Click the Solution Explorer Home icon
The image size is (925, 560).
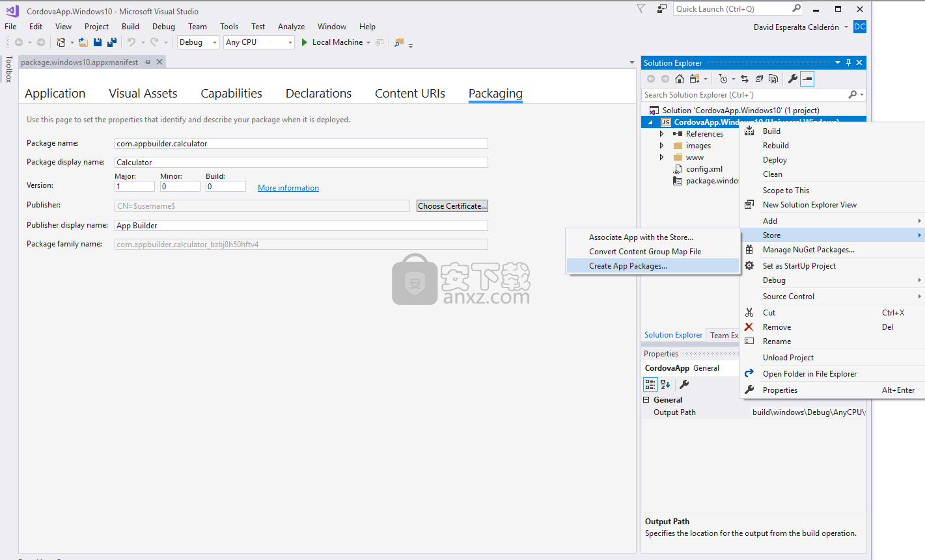tap(680, 79)
